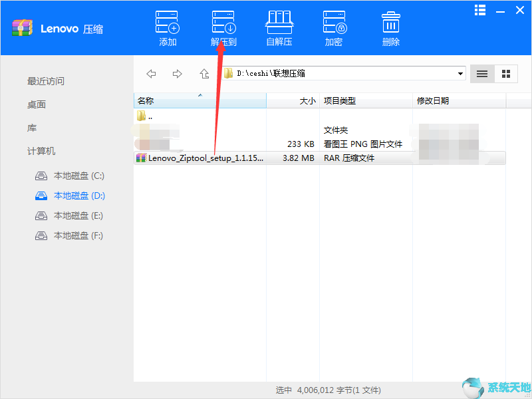This screenshot has height=399, width=532.
Task: Sort by the 项目类型 column header
Action: click(366, 101)
